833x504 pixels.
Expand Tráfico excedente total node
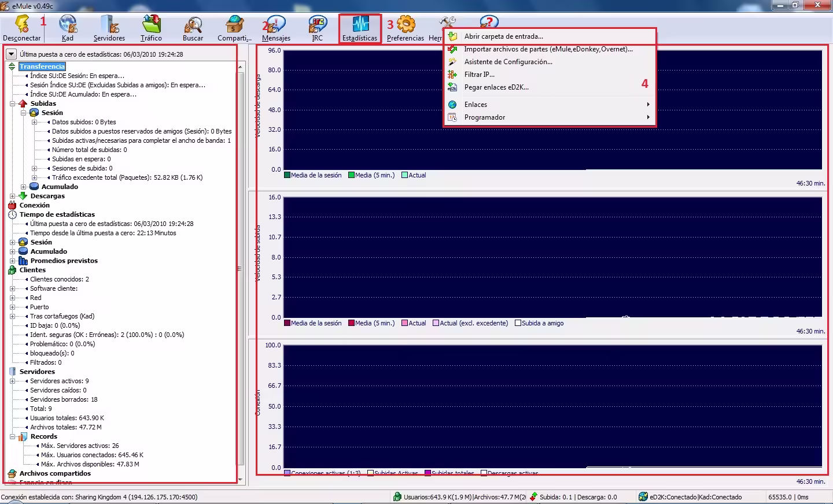pyautogui.click(x=34, y=177)
